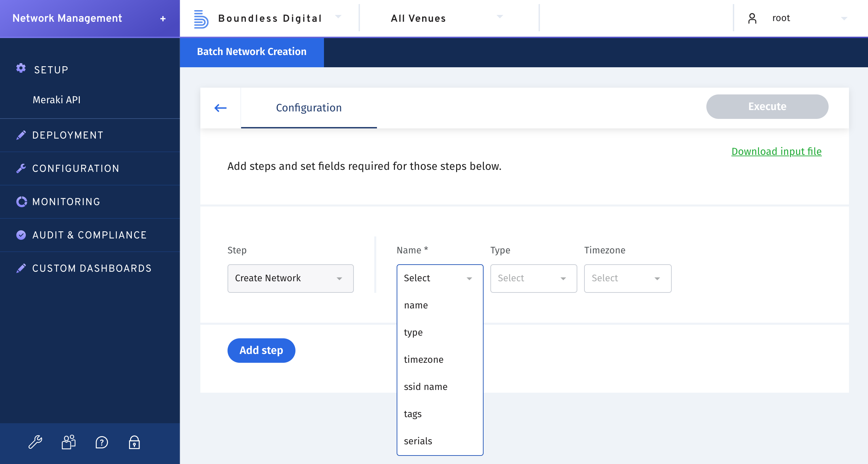
Task: Click the Add step button
Action: [x=261, y=350]
